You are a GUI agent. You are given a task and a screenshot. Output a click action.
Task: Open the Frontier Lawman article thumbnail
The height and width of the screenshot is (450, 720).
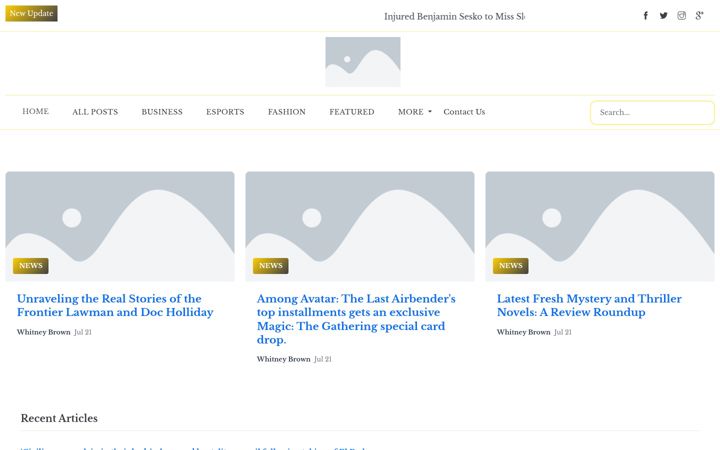[120, 226]
